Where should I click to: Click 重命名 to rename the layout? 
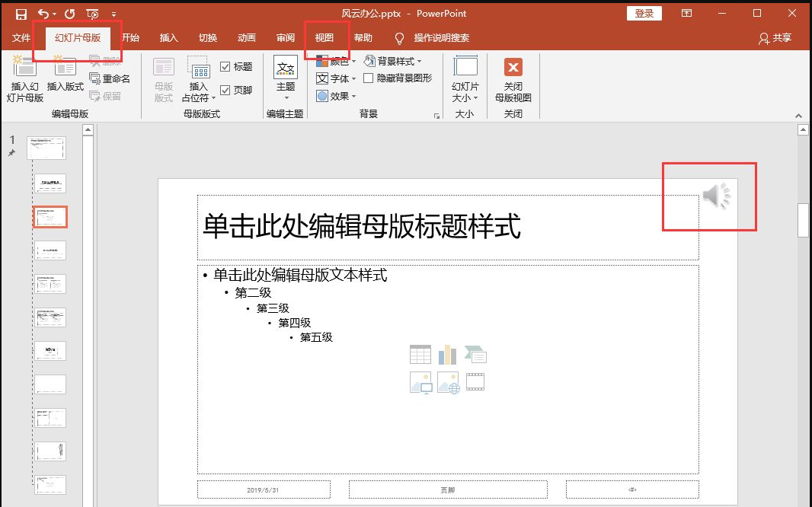pos(110,78)
